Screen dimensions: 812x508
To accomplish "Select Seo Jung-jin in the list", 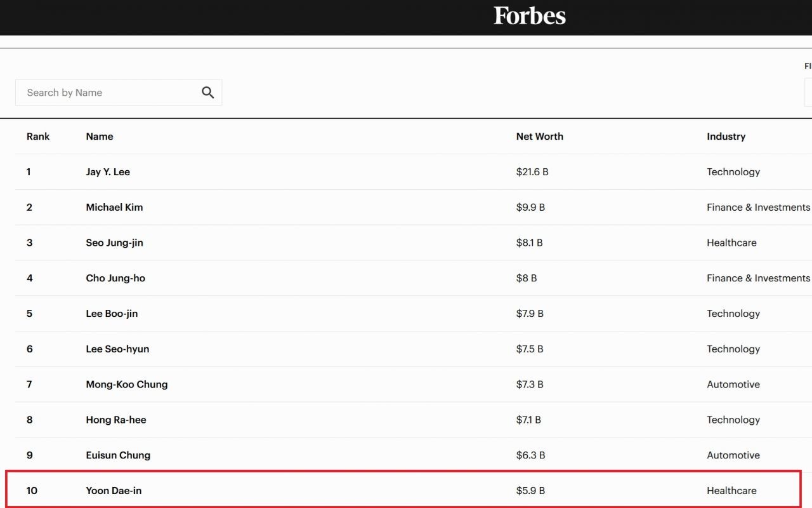I will pos(114,243).
